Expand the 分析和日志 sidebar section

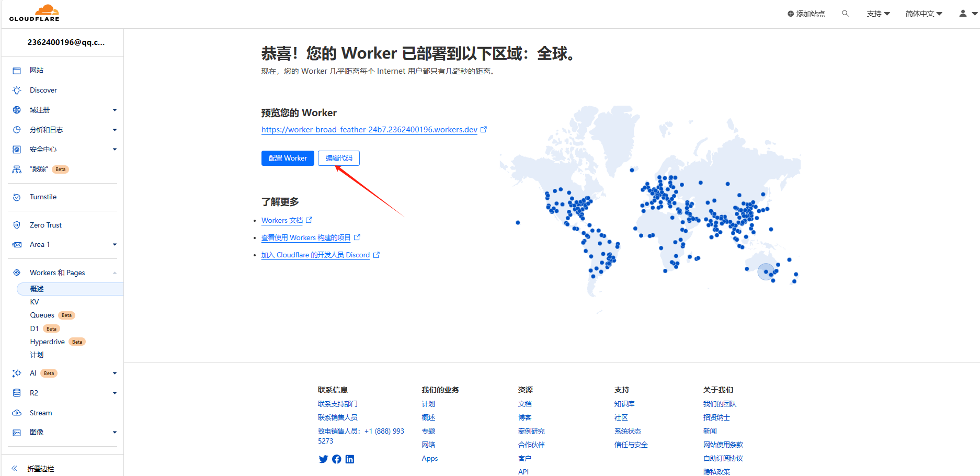[115, 130]
